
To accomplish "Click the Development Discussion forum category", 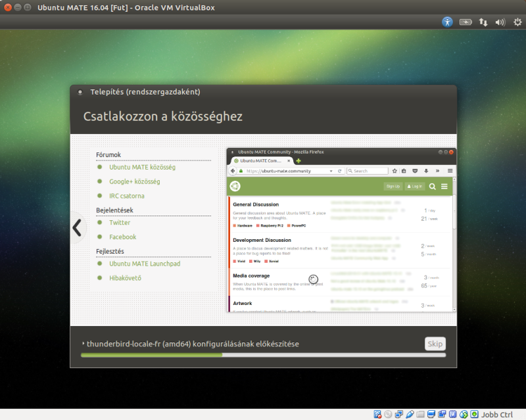I will click(x=262, y=240).
